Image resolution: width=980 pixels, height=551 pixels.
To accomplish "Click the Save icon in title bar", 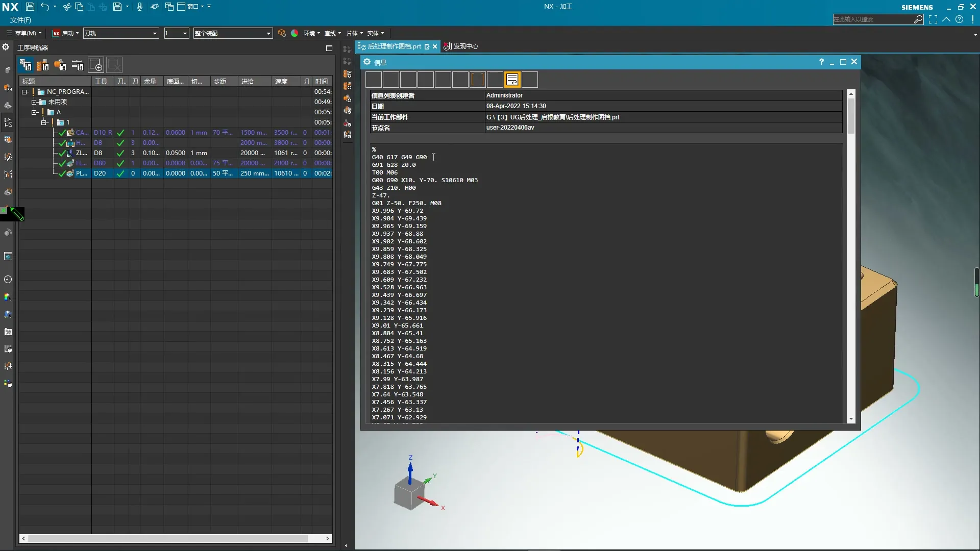I will coord(30,7).
